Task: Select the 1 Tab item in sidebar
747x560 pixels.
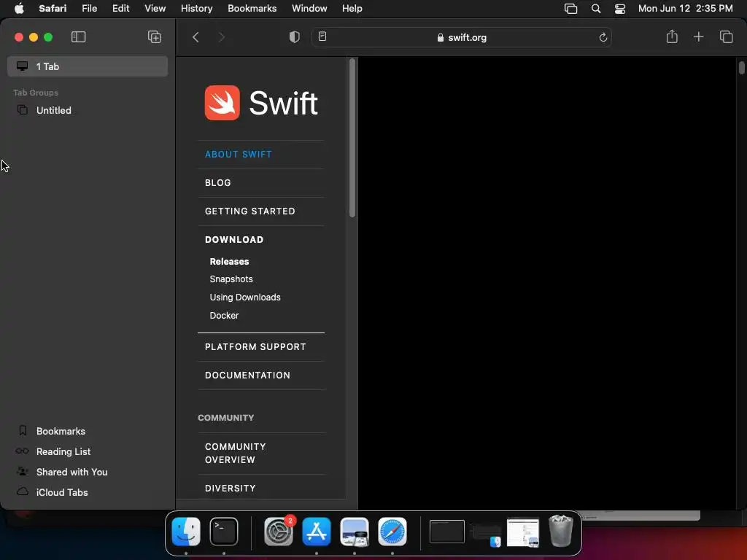Action: pos(88,66)
